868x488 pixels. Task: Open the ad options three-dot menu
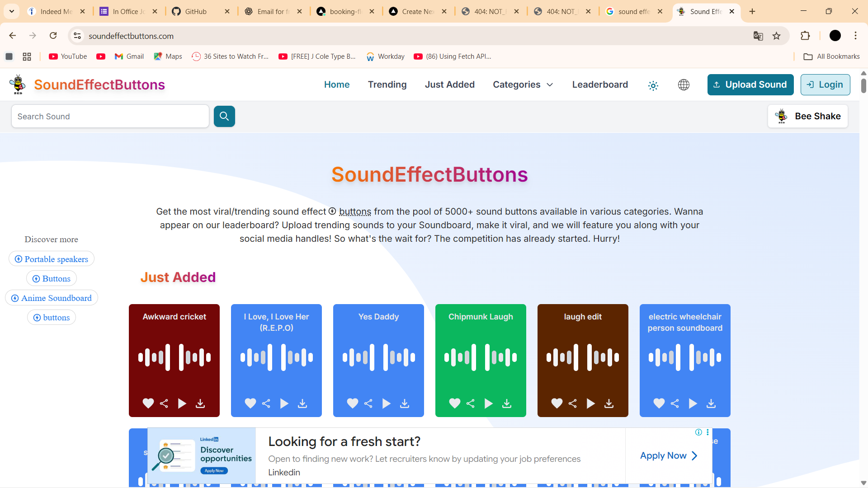708,432
